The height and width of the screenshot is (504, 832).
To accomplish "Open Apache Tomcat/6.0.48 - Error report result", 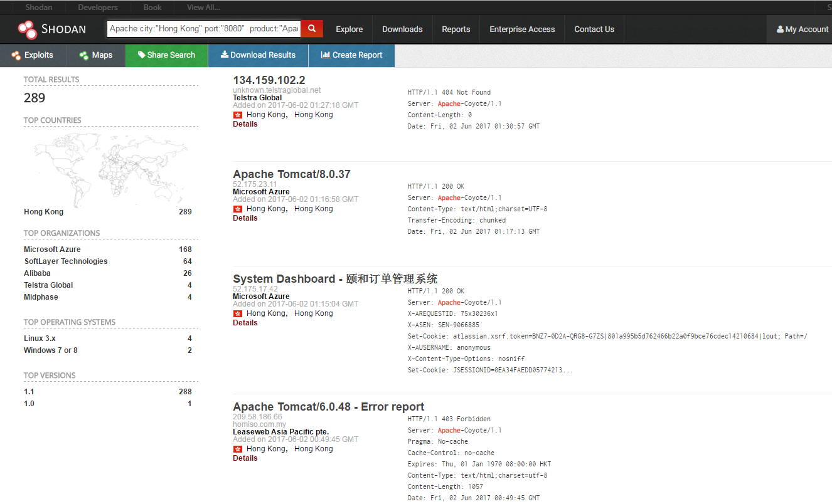I will (x=329, y=407).
